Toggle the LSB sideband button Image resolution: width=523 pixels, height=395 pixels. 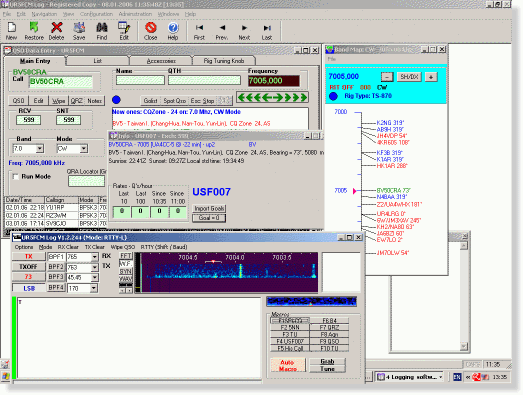[x=29, y=288]
